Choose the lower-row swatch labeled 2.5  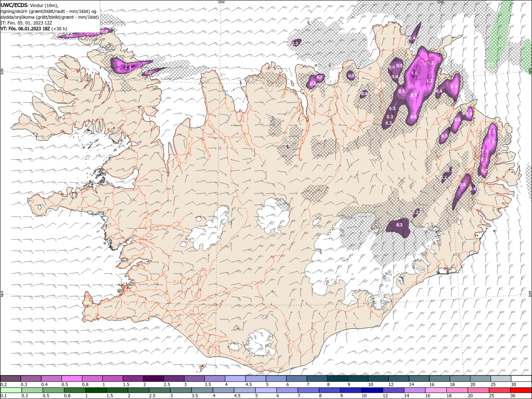pos(159,390)
